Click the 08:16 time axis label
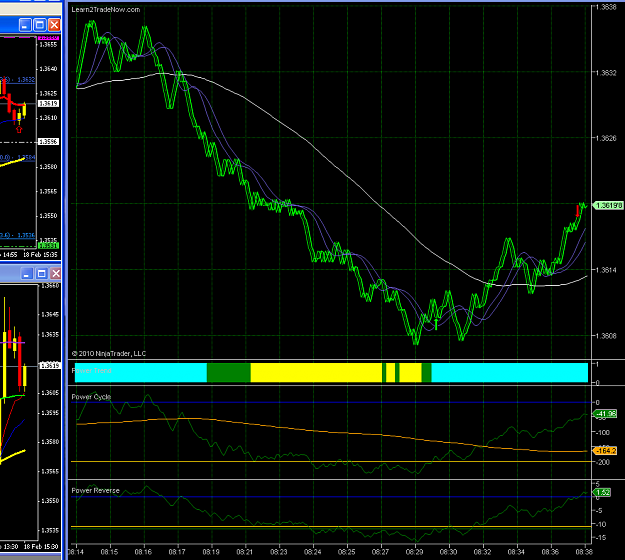 coord(143,552)
